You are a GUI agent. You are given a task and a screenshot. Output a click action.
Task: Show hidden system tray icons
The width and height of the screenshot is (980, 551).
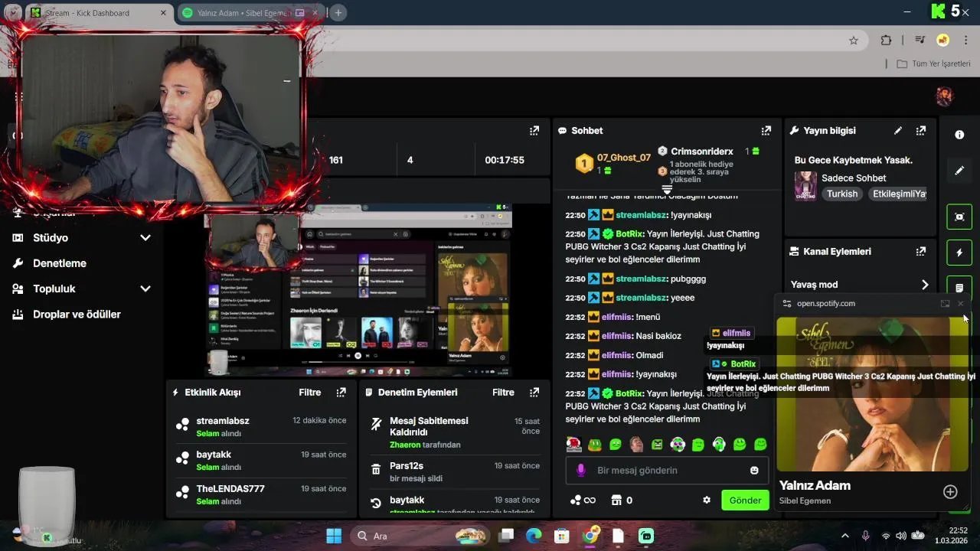(845, 536)
